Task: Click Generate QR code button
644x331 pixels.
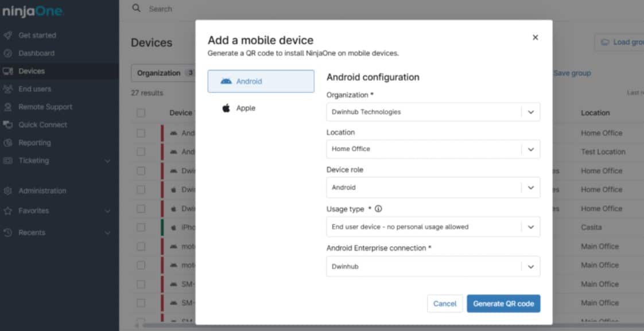Action: tap(503, 303)
